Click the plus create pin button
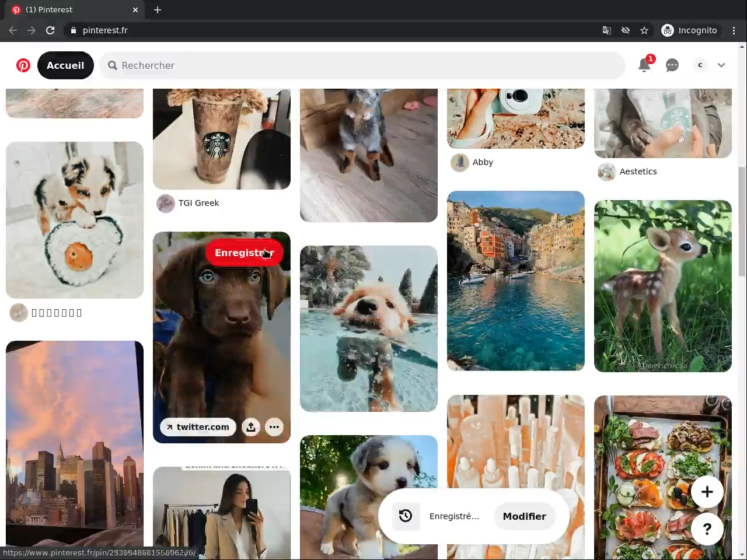Viewport: 747px width, 560px height. [707, 492]
